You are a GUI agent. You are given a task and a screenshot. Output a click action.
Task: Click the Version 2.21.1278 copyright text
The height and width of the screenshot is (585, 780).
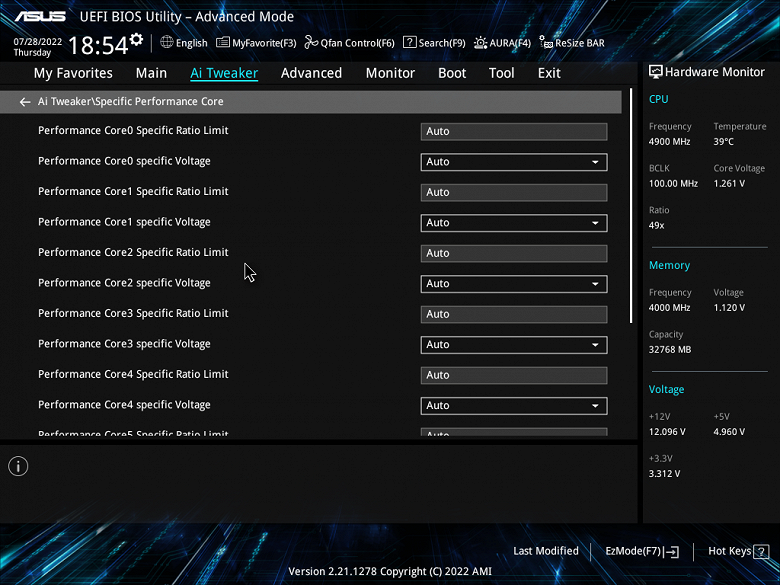coord(390,572)
